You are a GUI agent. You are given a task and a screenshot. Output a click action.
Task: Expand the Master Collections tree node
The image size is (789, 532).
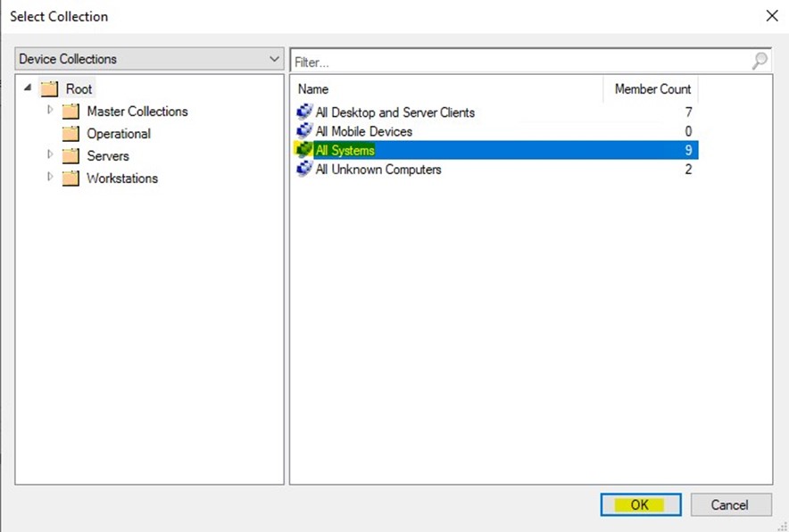(x=50, y=111)
